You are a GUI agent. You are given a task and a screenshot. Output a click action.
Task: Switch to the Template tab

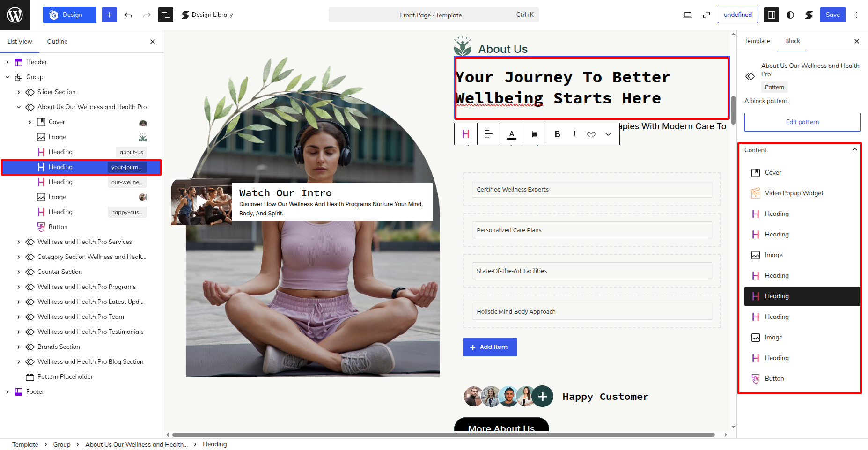(x=757, y=41)
